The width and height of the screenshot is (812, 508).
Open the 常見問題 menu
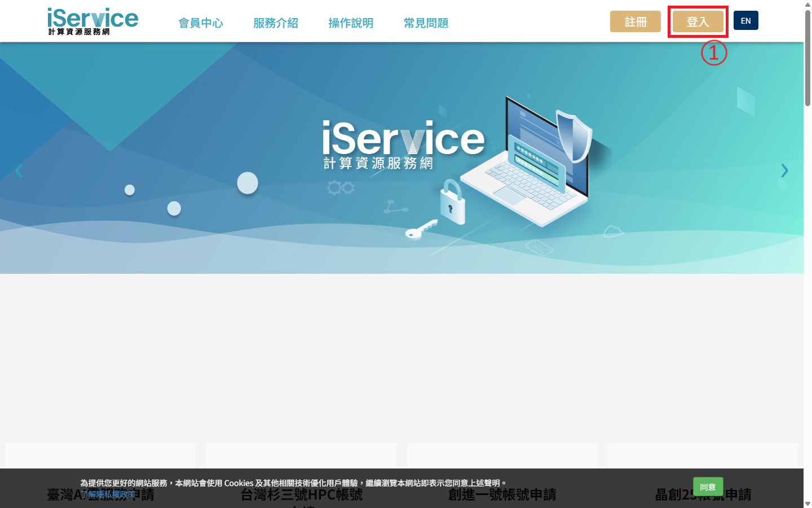click(426, 23)
